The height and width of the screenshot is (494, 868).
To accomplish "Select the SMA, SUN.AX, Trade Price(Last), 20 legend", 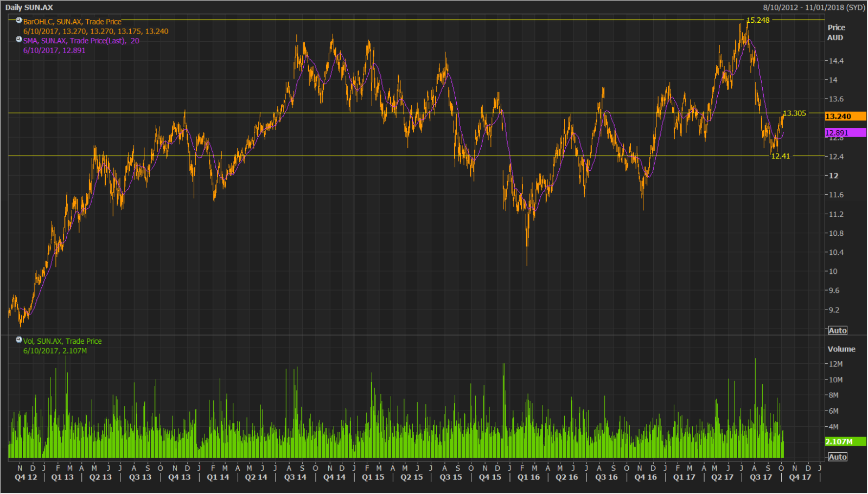I will (x=81, y=41).
